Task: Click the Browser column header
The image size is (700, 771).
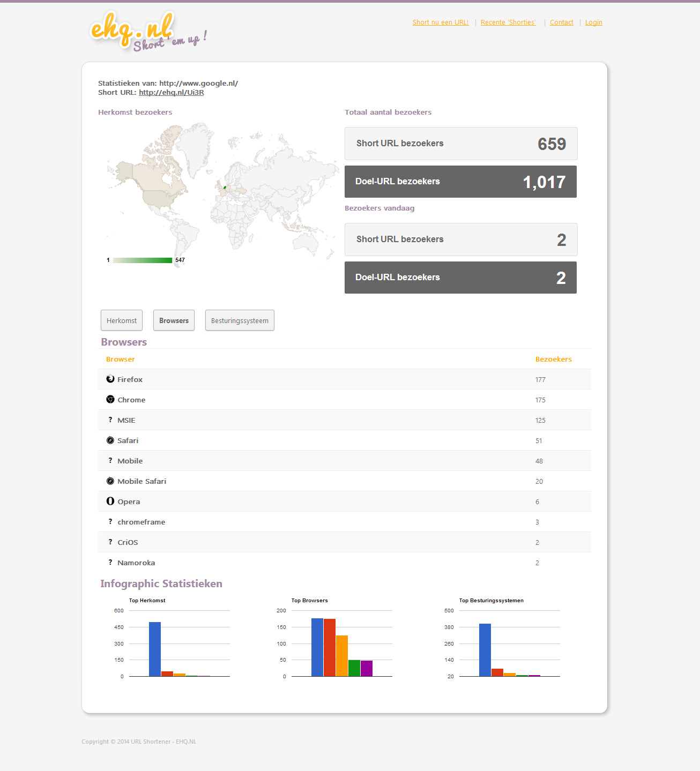Action: [x=121, y=360]
